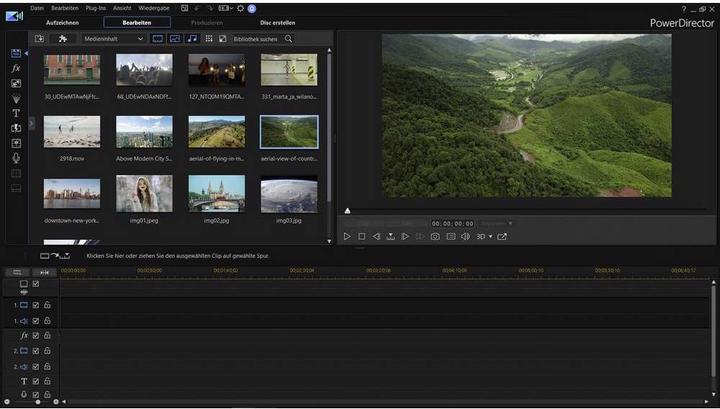
Task: Open the Effects Room fx icon
Action: 16,68
